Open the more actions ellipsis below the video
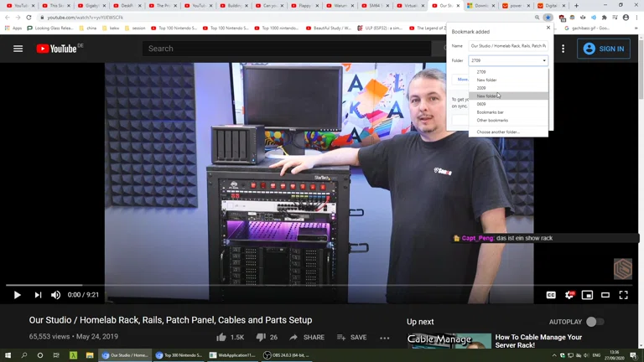The image size is (644, 362). pos(385,338)
